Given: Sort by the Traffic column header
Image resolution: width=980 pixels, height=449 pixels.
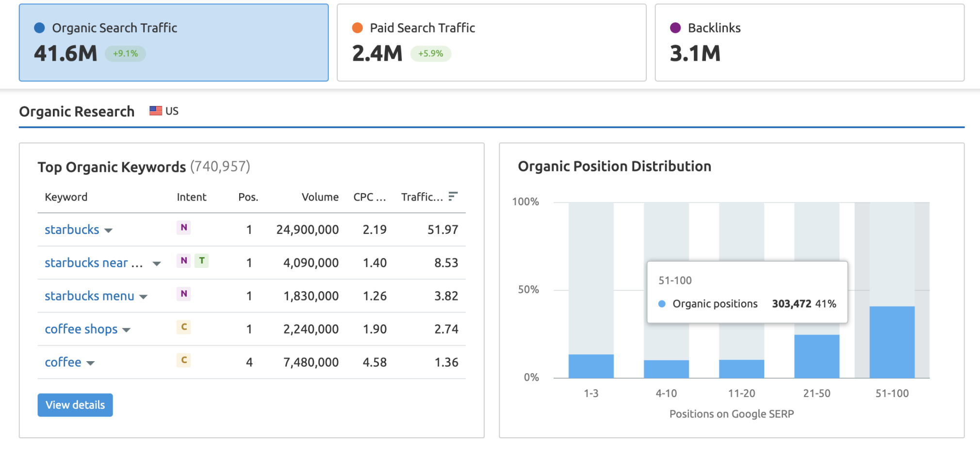Looking at the screenshot, I should pos(422,197).
